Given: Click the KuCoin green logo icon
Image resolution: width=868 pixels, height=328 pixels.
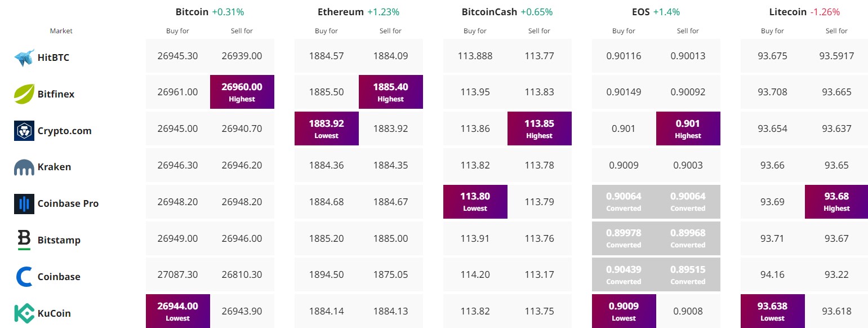Looking at the screenshot, I should 24,313.
